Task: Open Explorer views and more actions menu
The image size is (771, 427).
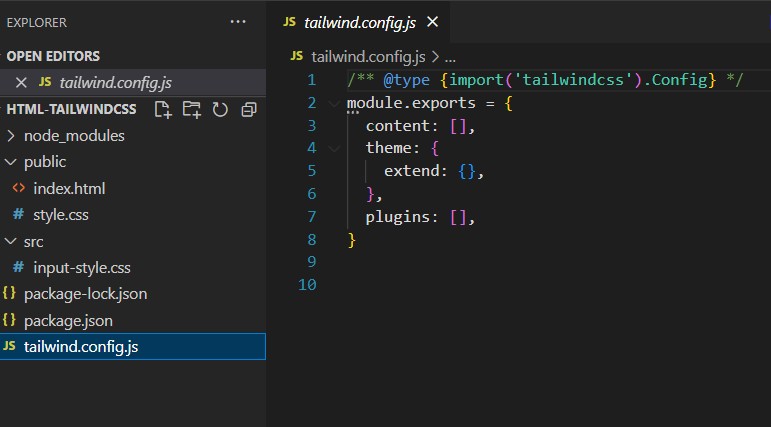Action: 238,22
